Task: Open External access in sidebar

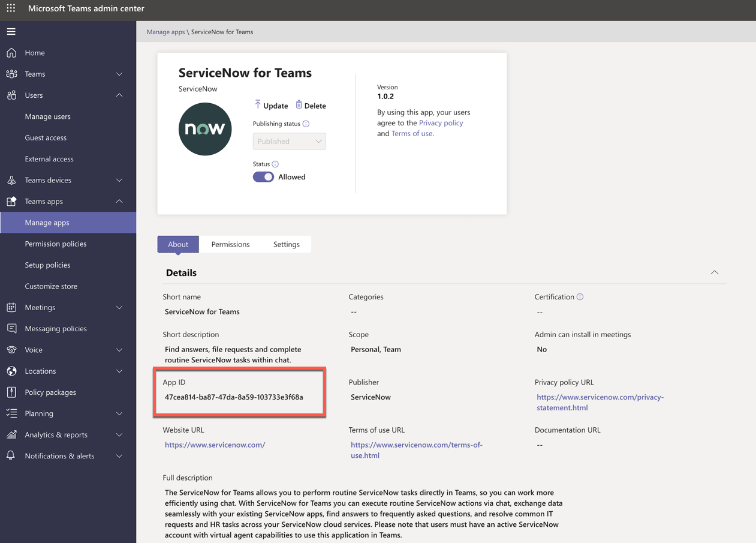Action: coord(49,159)
